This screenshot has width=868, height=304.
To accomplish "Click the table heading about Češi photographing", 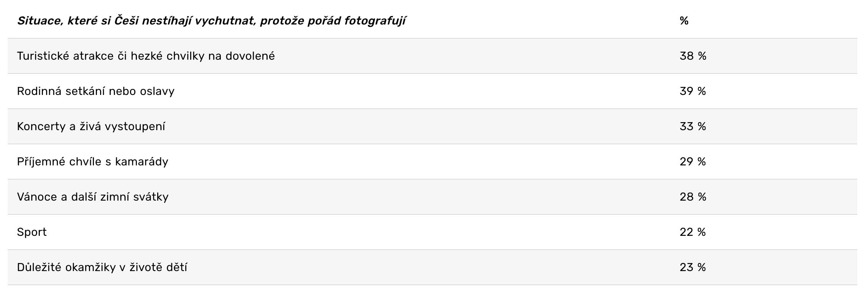I will (211, 21).
